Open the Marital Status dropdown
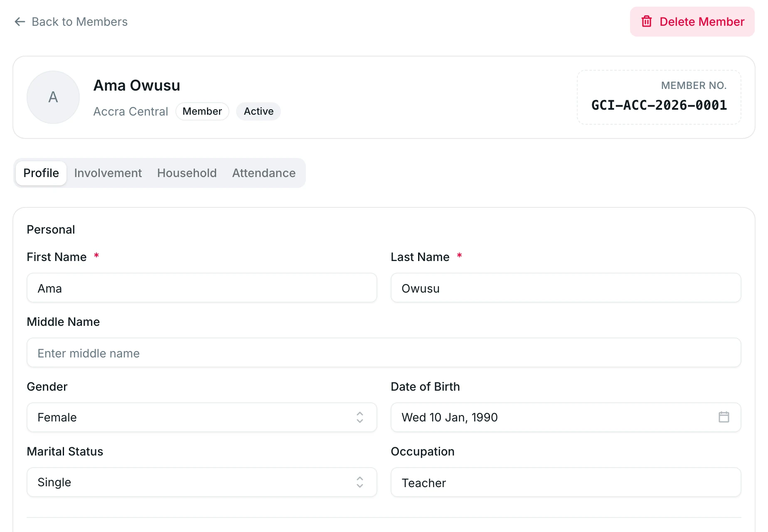 (x=202, y=482)
